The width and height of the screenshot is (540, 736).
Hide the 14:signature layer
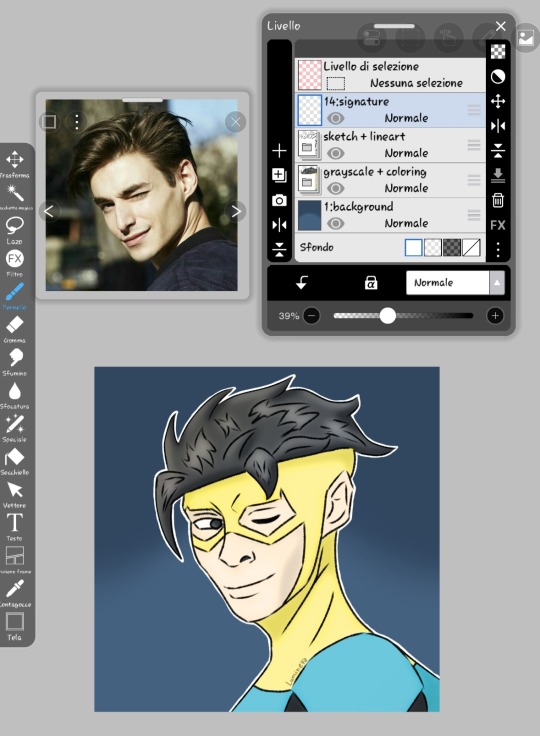pyautogui.click(x=335, y=118)
